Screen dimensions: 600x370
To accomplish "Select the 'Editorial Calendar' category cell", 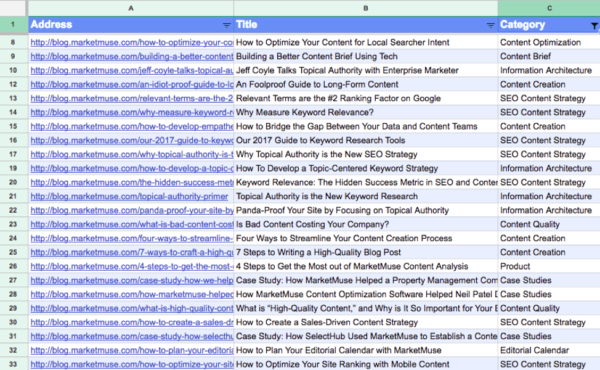I will 549,350.
